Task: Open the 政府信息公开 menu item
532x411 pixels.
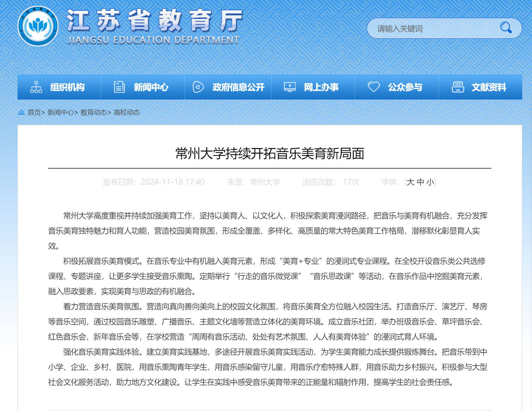Action: [238, 87]
